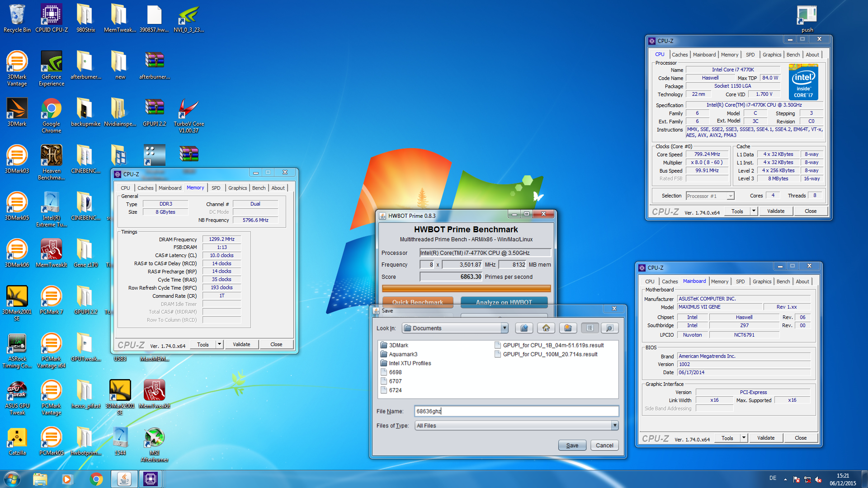
Task: Open Memory tab in CPU-Z Mainboard window
Action: point(720,282)
